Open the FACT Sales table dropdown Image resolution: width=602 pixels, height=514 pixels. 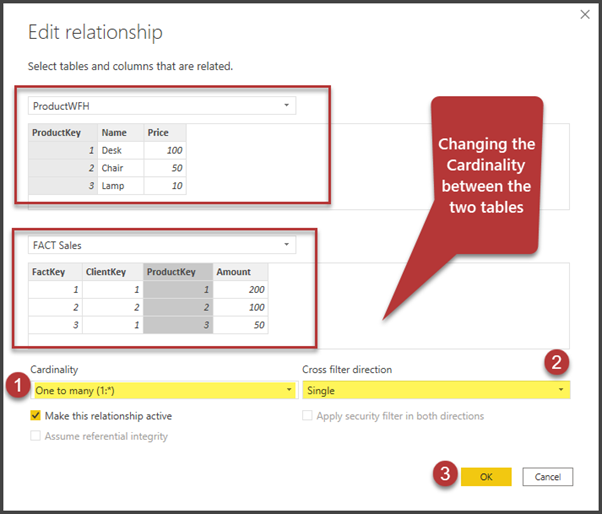[x=162, y=245]
